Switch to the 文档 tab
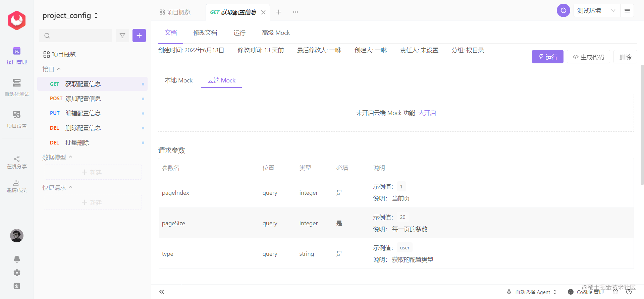The height and width of the screenshot is (299, 644). [171, 33]
